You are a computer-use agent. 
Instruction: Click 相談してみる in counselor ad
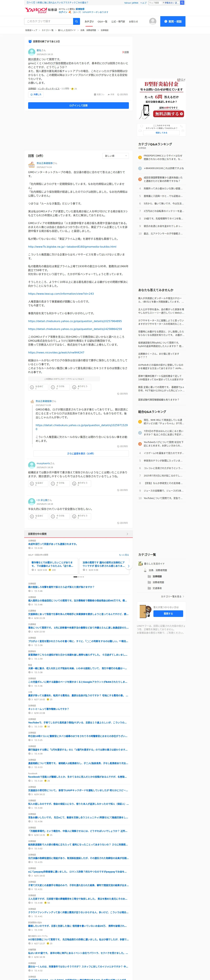[161, 133]
